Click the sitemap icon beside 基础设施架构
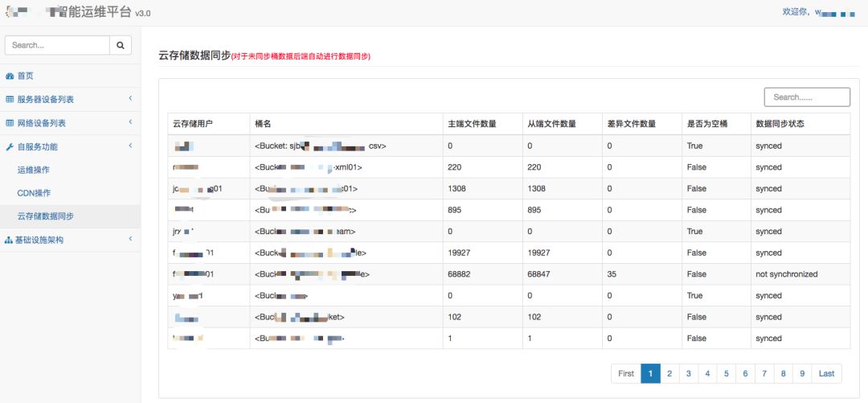 [9, 240]
